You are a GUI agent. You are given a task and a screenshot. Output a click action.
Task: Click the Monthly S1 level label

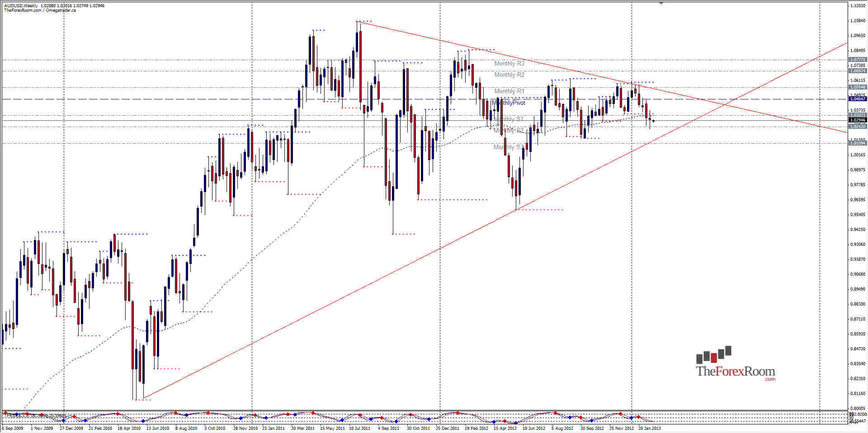[x=510, y=119]
